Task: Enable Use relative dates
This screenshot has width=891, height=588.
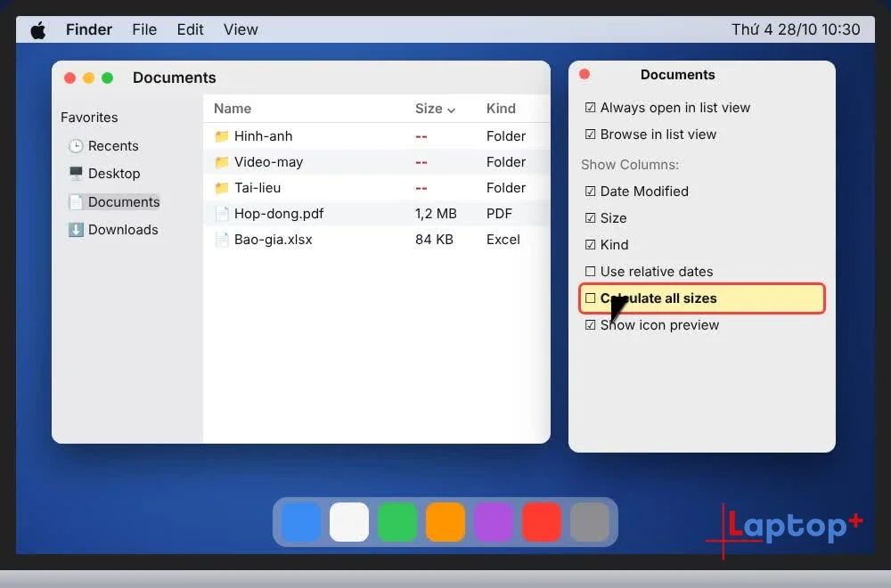Action: pos(591,271)
